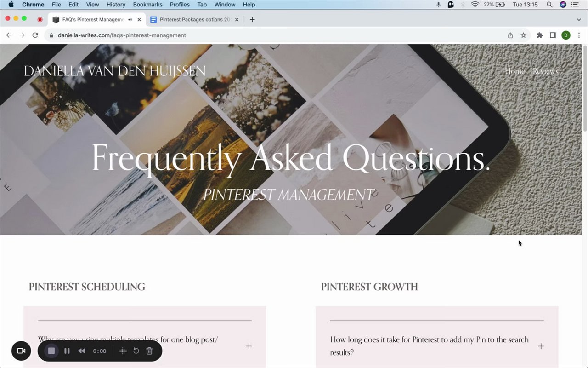Viewport: 588px width, 368px height.
Task: Open the Chrome extensions puzzle icon
Action: click(x=540, y=35)
